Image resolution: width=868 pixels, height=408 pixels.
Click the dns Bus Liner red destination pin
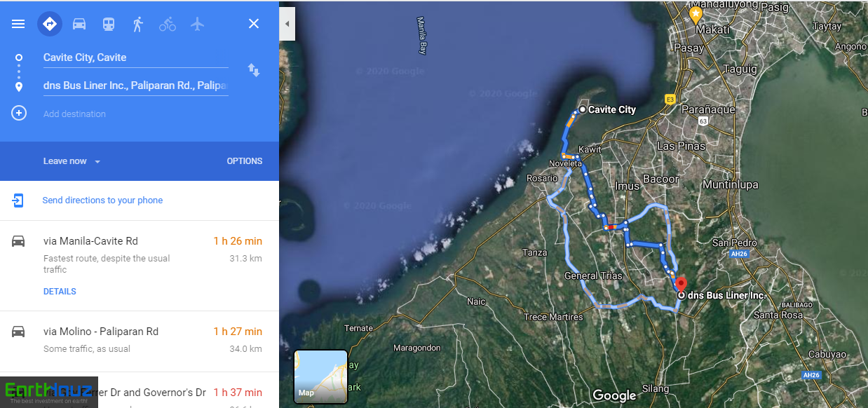679,285
